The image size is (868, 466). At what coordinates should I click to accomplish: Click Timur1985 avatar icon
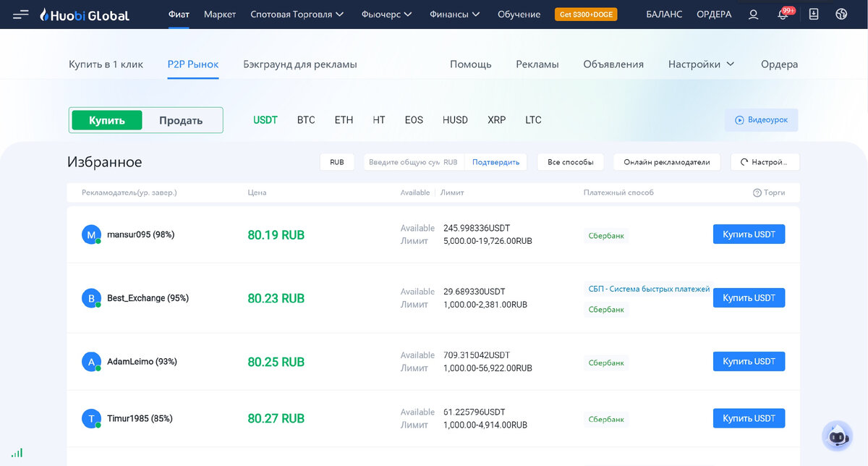[91, 418]
